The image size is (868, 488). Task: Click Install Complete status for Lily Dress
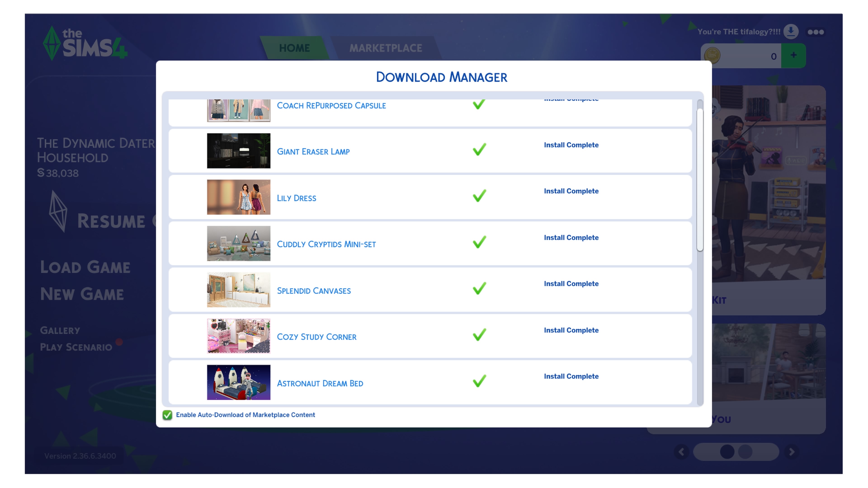pyautogui.click(x=571, y=191)
